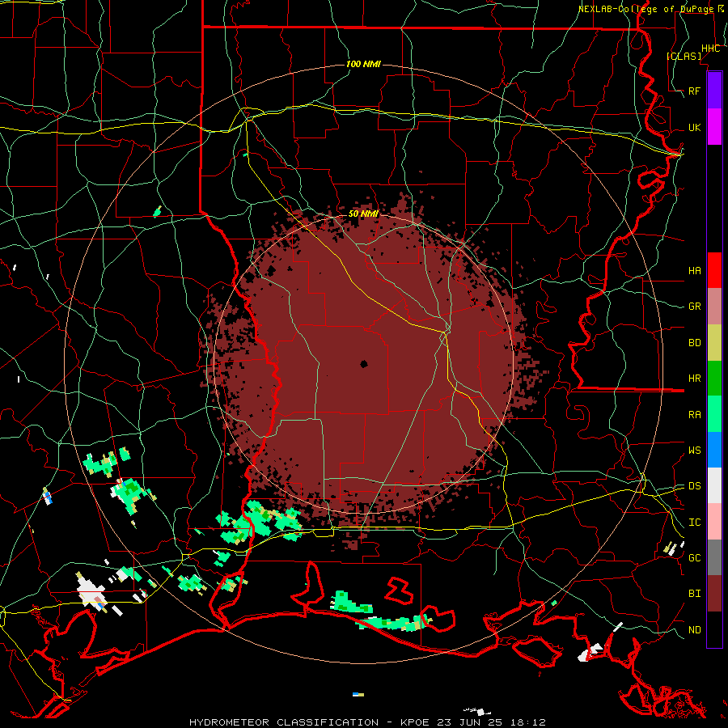728x728 pixels.
Task: Click the HA red legend color block
Action: pyautogui.click(x=714, y=270)
